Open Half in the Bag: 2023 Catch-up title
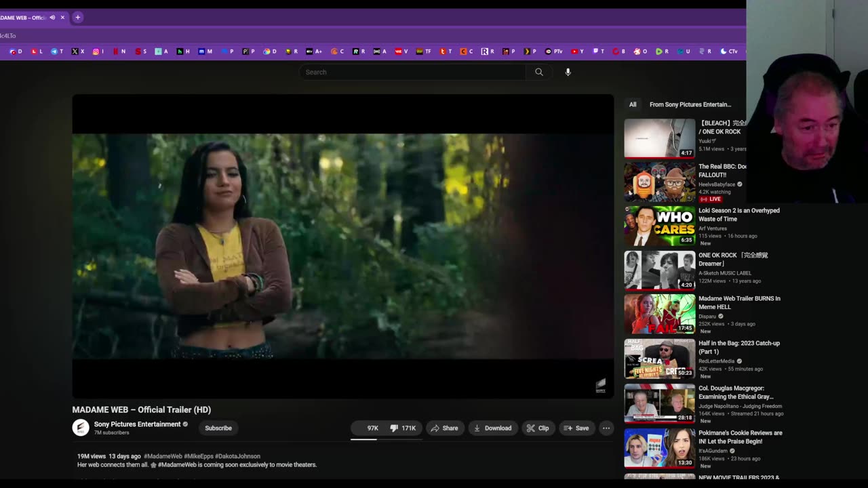This screenshot has width=868, height=488. [x=739, y=347]
